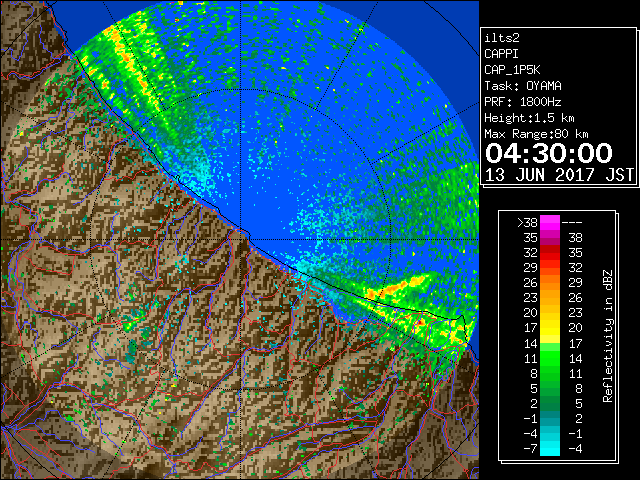Click the PRF: 1800Hz text
This screenshot has width=640, height=480.
[523, 102]
